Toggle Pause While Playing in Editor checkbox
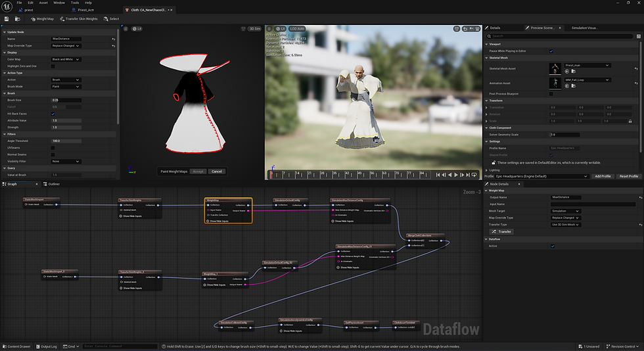The height and width of the screenshot is (351, 644). point(551,51)
